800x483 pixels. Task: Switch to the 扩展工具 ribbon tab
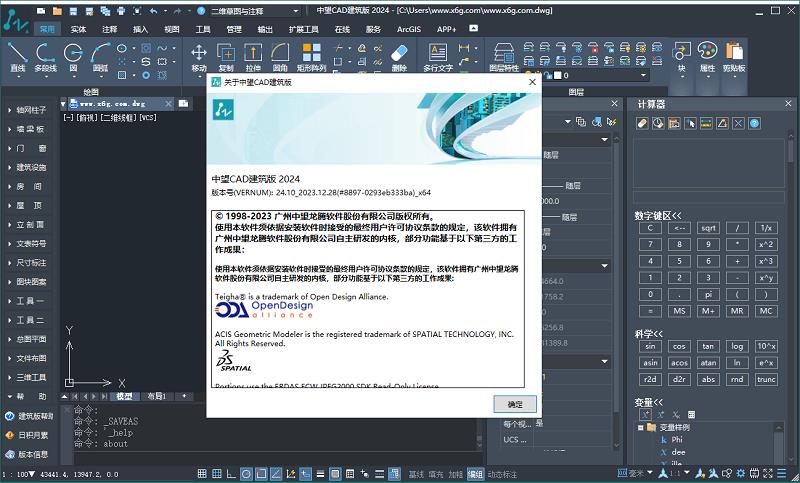click(x=304, y=29)
